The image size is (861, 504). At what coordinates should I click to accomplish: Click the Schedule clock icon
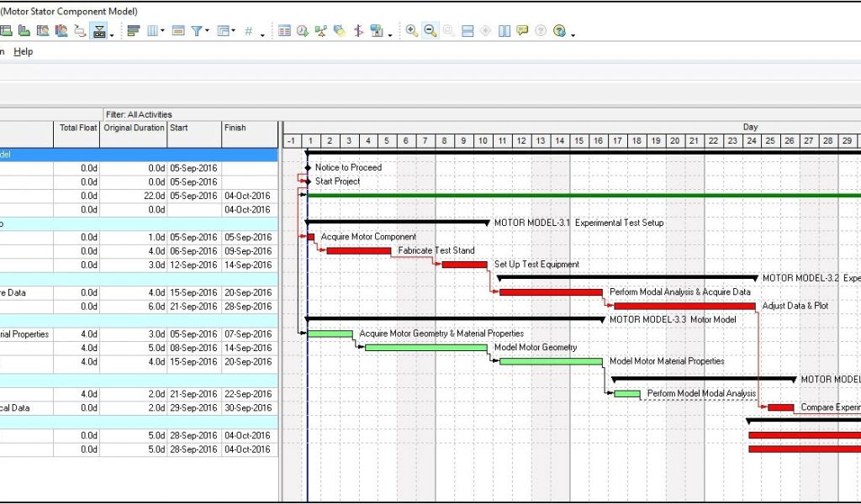pos(303,31)
